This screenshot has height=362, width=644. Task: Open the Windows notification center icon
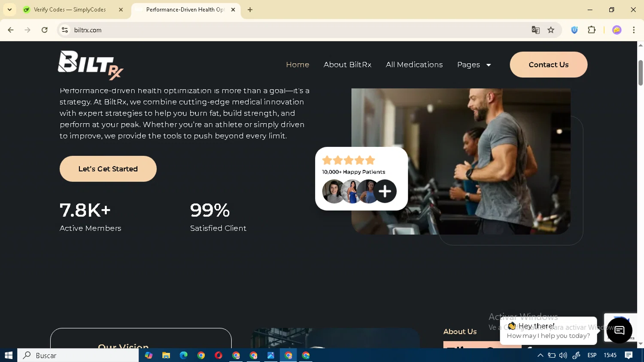tap(629, 356)
